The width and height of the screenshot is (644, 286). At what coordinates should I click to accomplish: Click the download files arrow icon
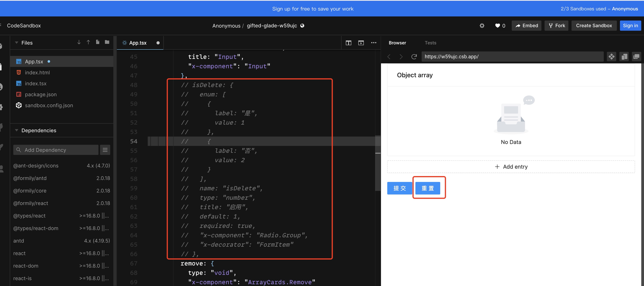[79, 42]
